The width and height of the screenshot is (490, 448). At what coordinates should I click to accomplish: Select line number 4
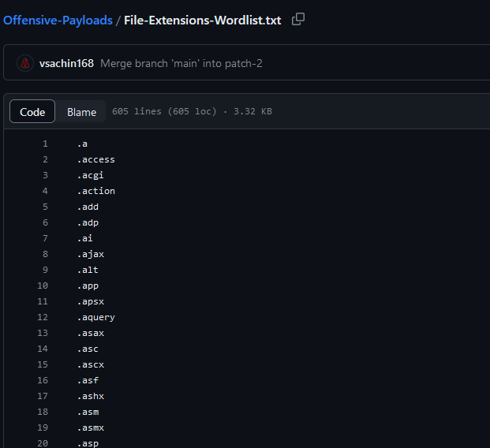[45, 191]
